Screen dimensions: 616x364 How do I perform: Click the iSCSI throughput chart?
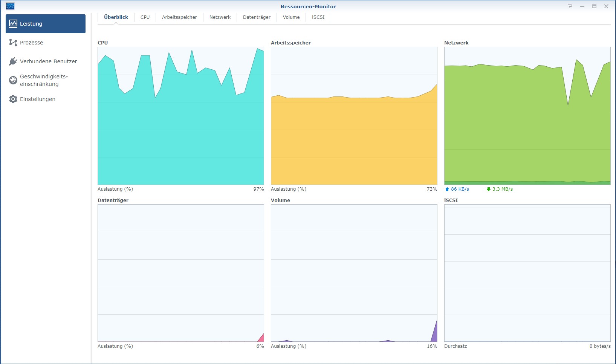click(x=527, y=273)
